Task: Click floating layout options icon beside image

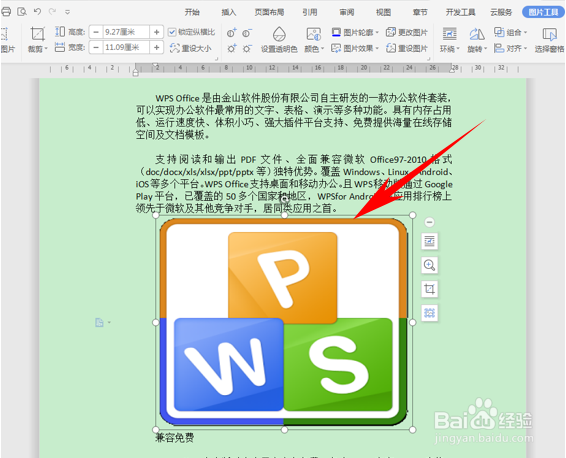Action: coord(430,241)
